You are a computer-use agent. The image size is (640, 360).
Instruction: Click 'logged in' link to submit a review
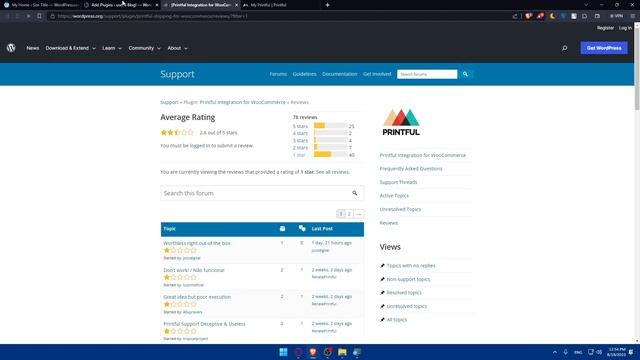[x=200, y=145]
